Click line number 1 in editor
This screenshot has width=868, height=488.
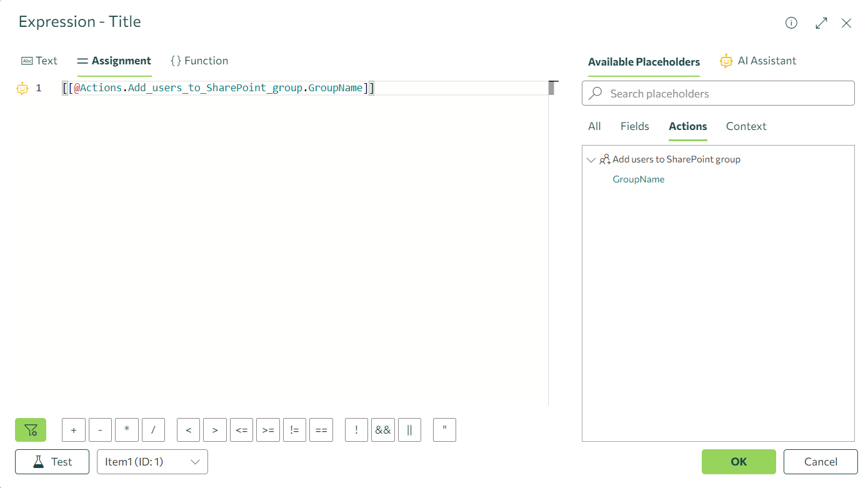(x=39, y=88)
